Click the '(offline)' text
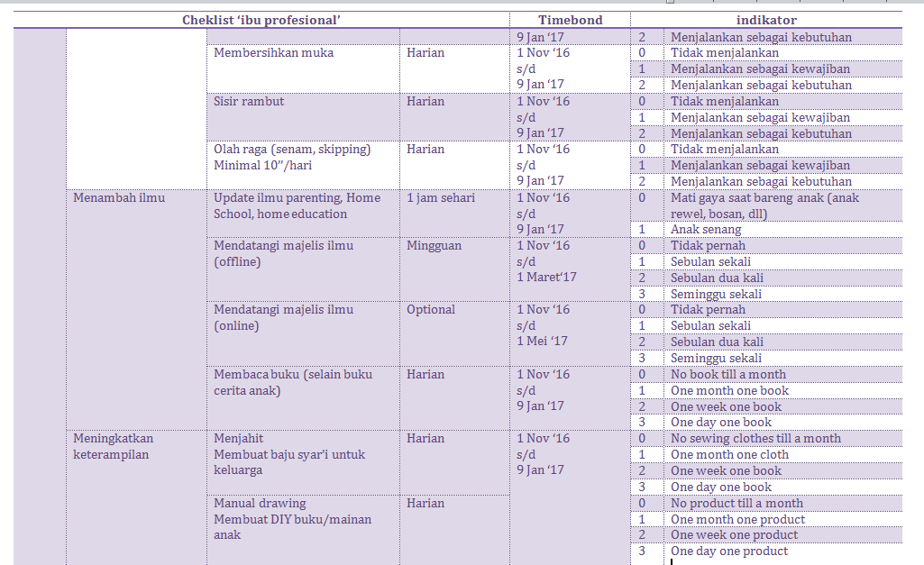924x565 pixels. click(x=237, y=261)
